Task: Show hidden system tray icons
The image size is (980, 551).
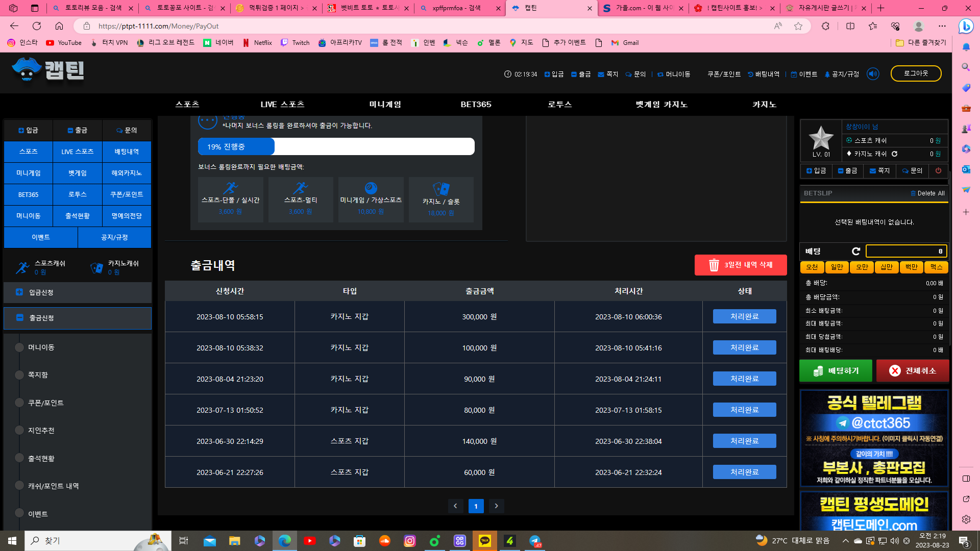Action: pyautogui.click(x=846, y=541)
